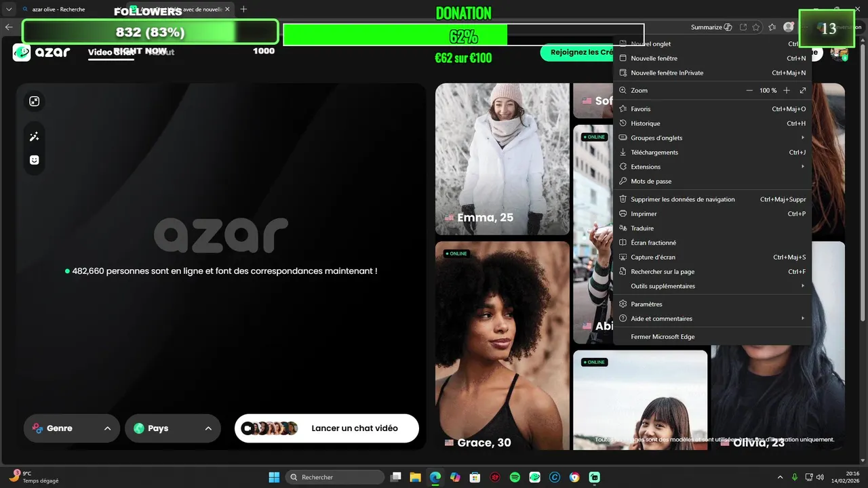Open File Explorer from the taskbar
The height and width of the screenshot is (488, 868).
(416, 477)
